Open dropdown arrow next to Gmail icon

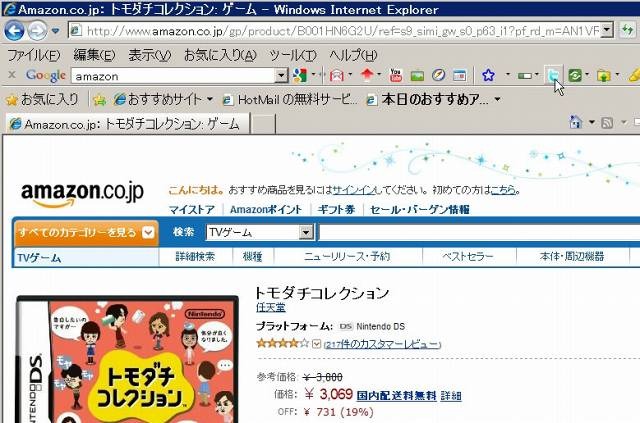(350, 75)
